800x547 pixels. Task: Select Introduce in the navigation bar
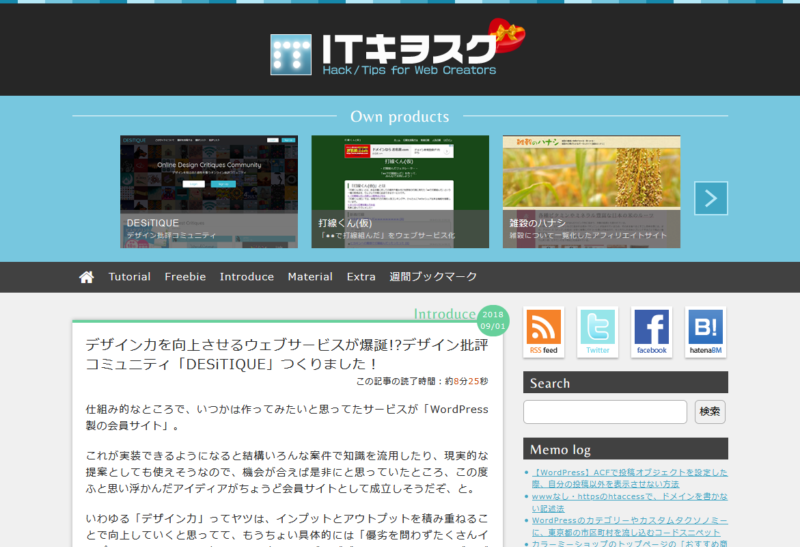246,277
